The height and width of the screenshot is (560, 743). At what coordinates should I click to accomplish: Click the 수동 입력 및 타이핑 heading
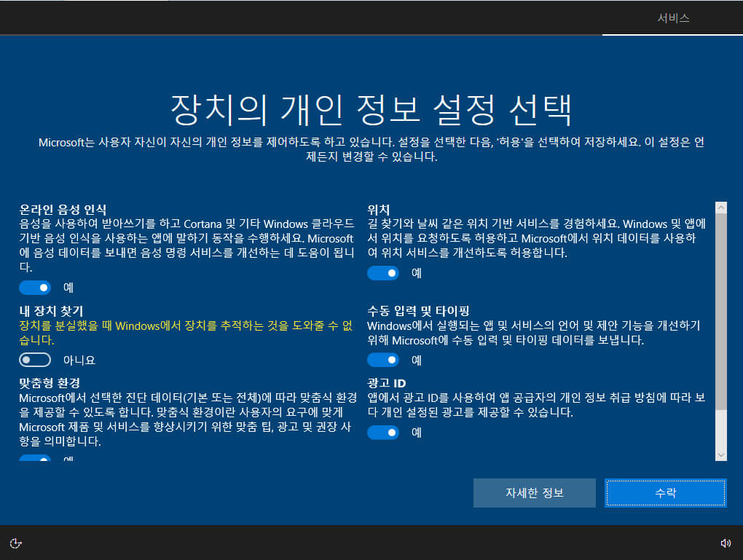coord(418,311)
